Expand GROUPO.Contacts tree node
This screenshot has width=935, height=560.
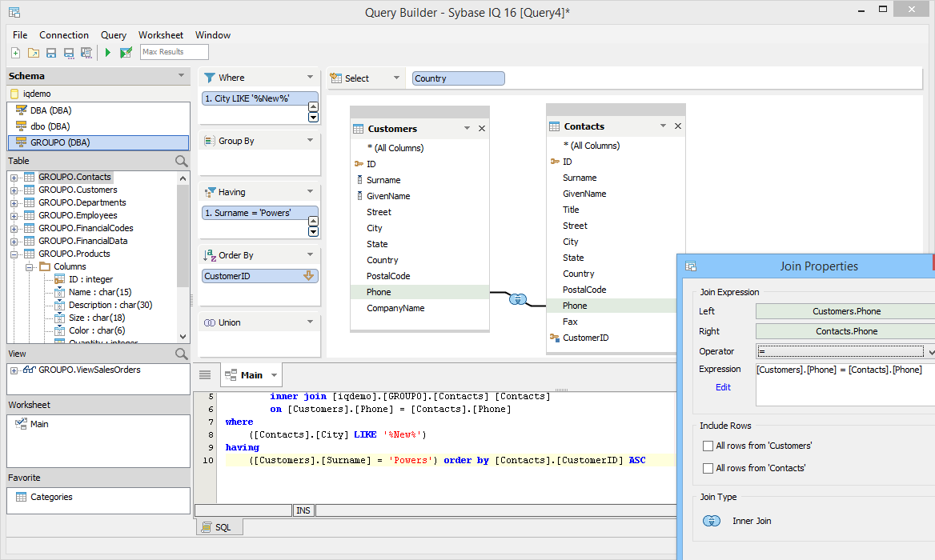pos(14,178)
